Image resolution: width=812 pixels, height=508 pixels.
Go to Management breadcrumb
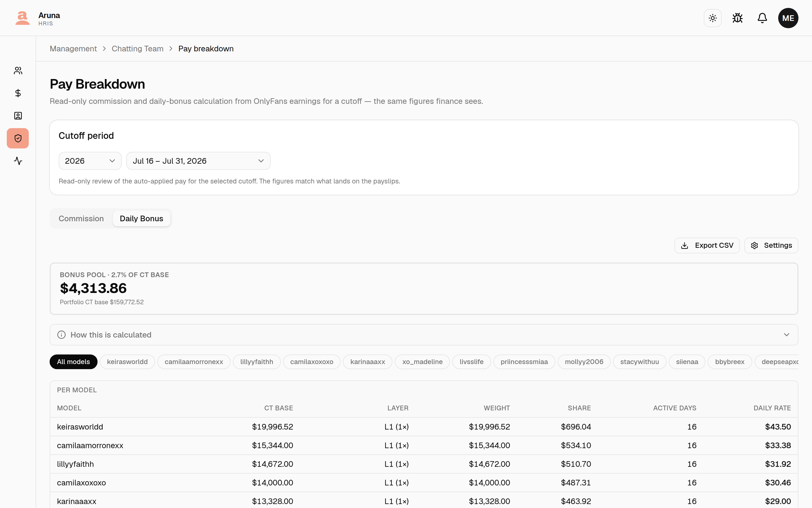pyautogui.click(x=73, y=49)
